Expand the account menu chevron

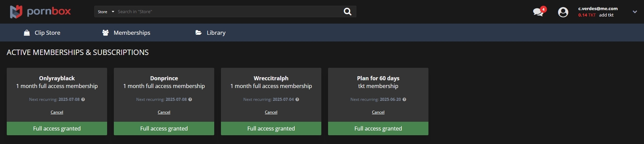635,12
